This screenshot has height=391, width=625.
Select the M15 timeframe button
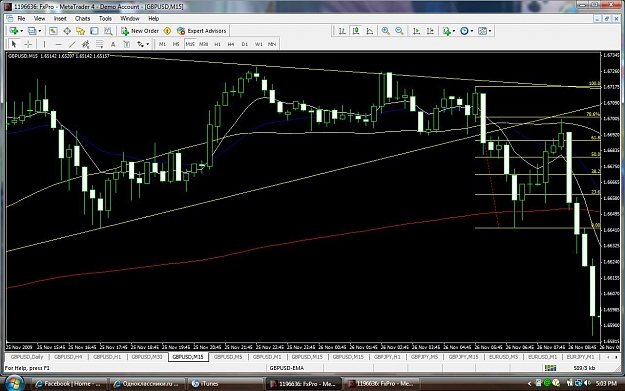[x=190, y=44]
